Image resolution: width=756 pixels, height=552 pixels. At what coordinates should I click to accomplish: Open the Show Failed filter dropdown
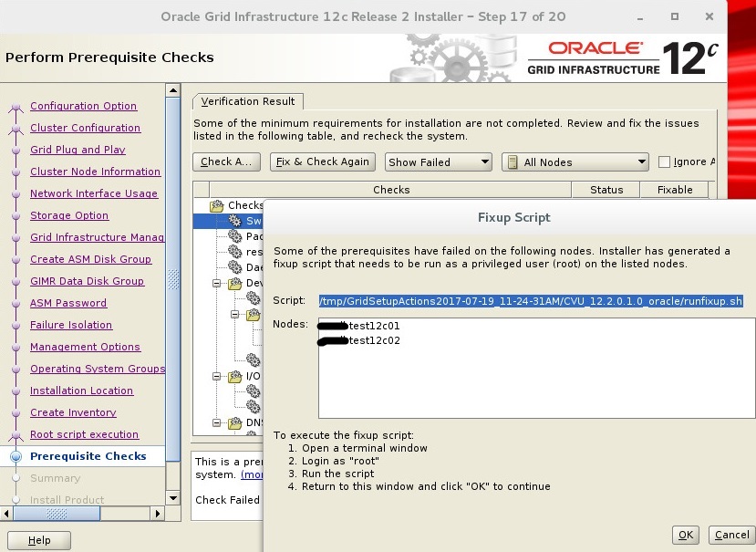[x=439, y=162]
